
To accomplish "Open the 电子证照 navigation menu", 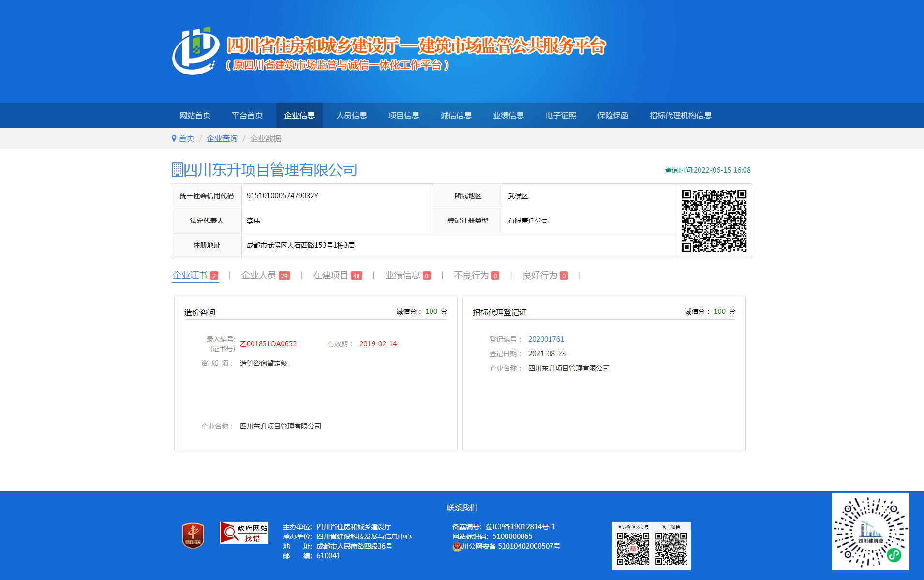I will click(560, 115).
